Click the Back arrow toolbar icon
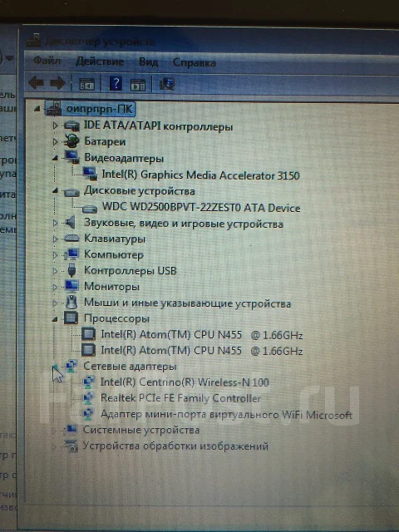 (x=36, y=83)
